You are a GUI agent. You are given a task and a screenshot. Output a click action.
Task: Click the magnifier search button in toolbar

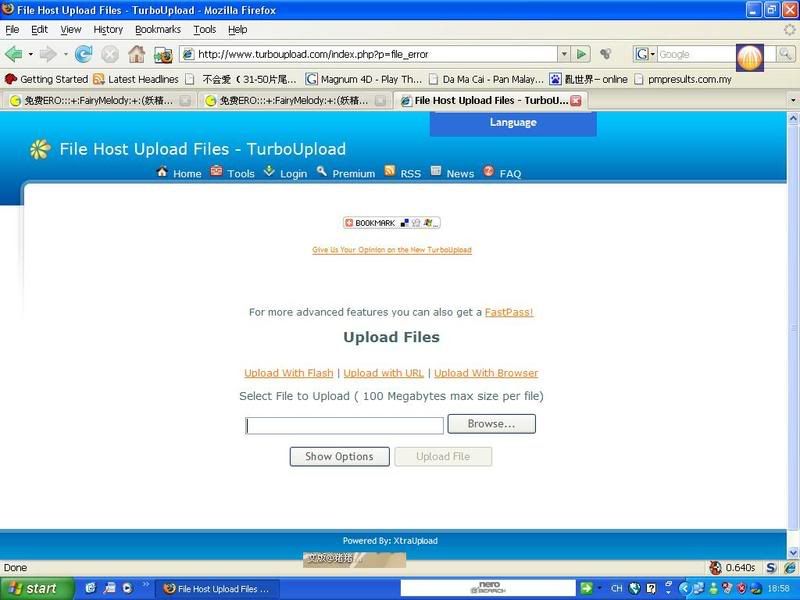786,54
